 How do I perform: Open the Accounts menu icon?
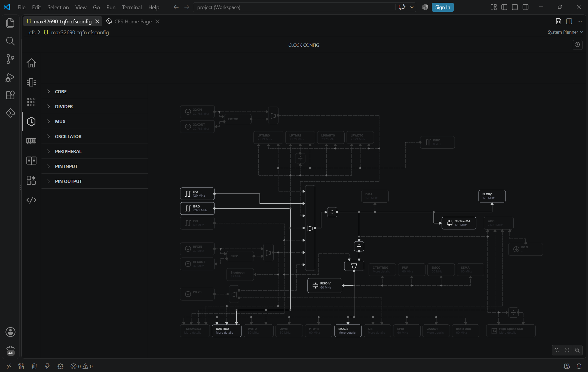10,332
